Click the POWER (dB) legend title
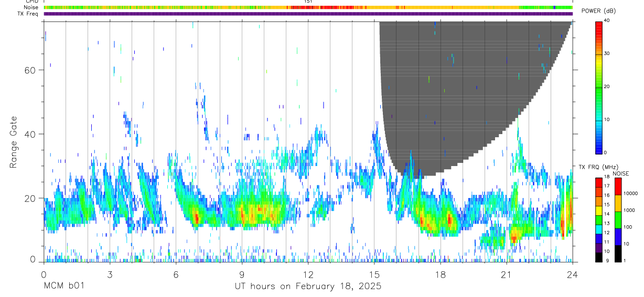The height and width of the screenshot is (297, 644). [x=598, y=11]
